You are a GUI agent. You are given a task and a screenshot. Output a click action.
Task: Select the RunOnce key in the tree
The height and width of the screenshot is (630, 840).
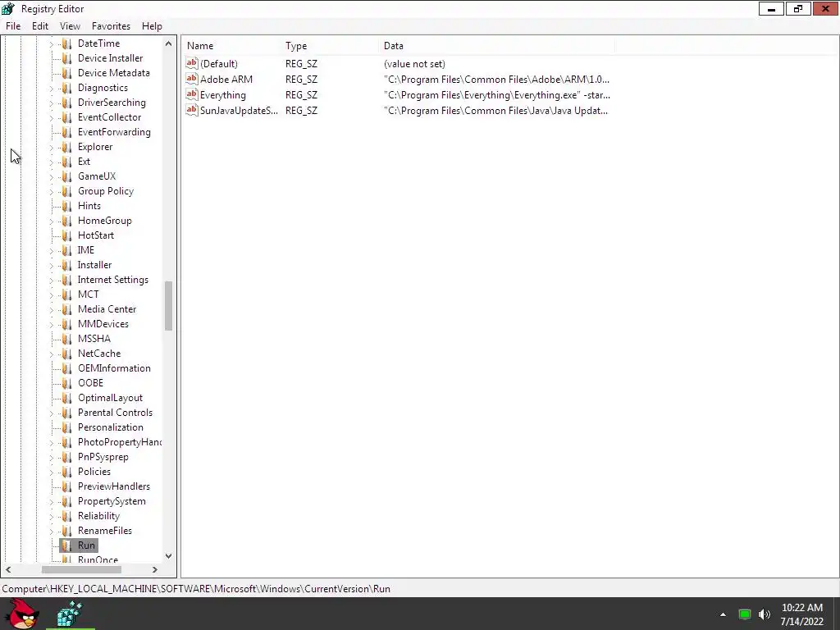coord(98,559)
